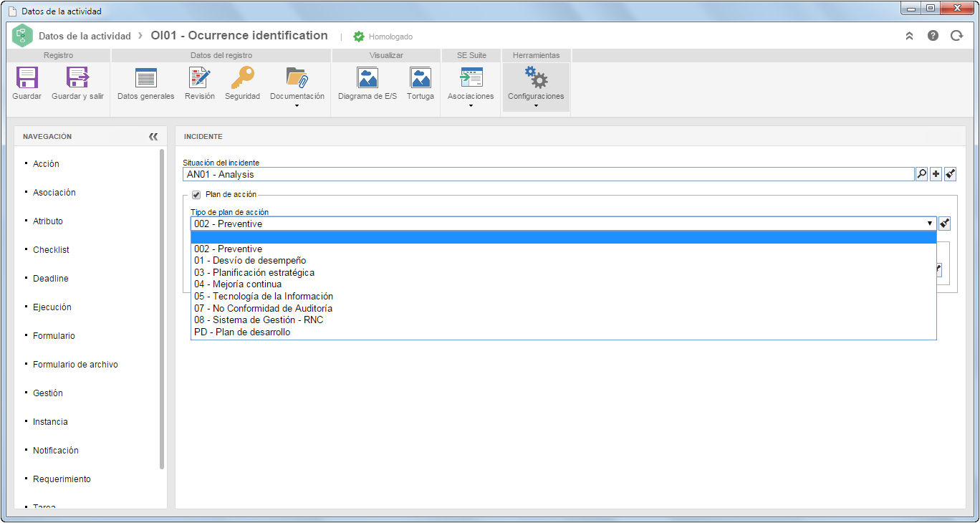Image resolution: width=980 pixels, height=523 pixels.
Task: Open the Formulario de archivo navigation item
Action: point(75,365)
